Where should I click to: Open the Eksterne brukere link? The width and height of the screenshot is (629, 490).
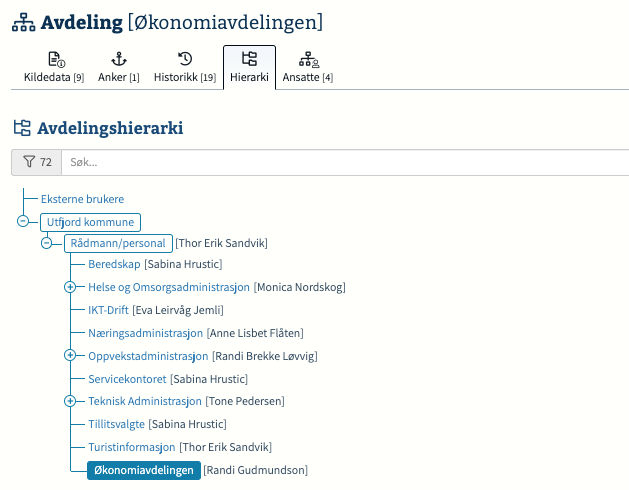pos(82,199)
